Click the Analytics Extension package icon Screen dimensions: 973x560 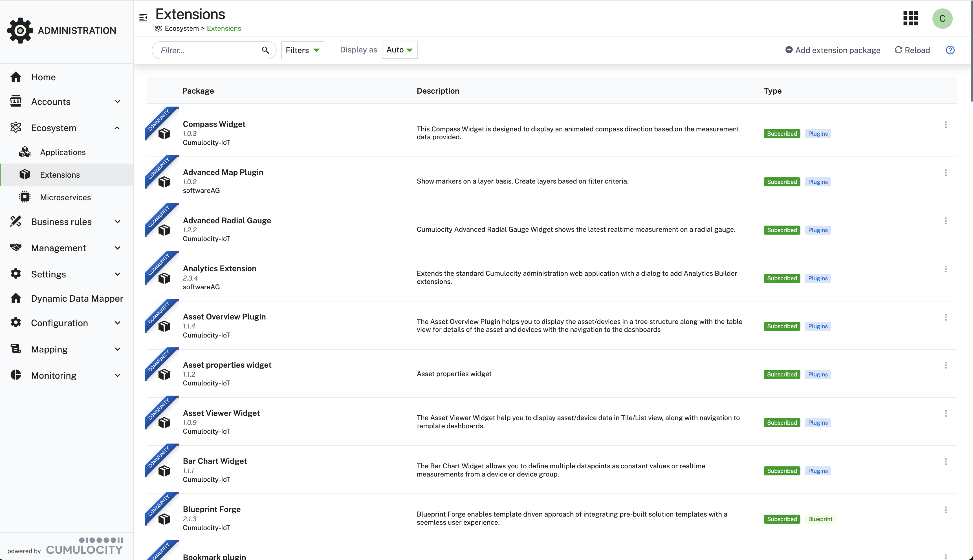click(x=164, y=278)
